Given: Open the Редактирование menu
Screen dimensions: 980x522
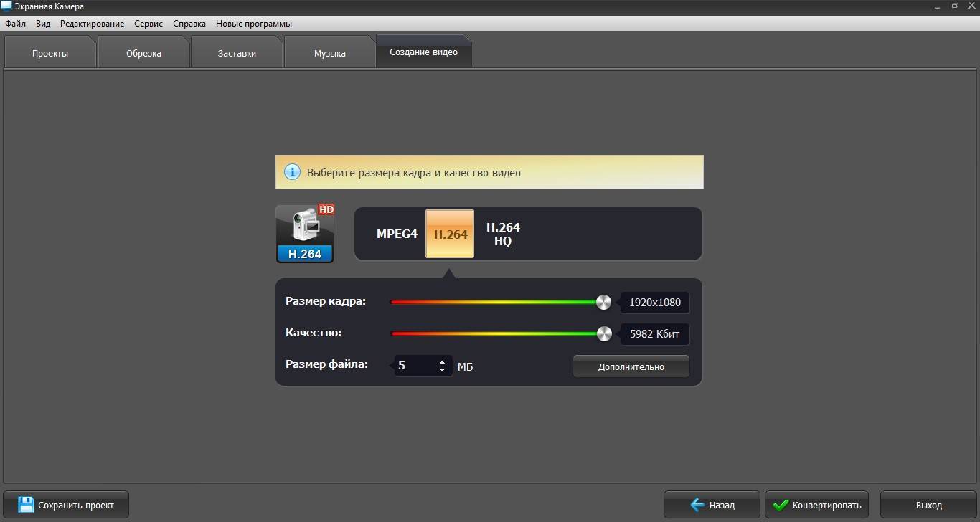Looking at the screenshot, I should pos(92,24).
